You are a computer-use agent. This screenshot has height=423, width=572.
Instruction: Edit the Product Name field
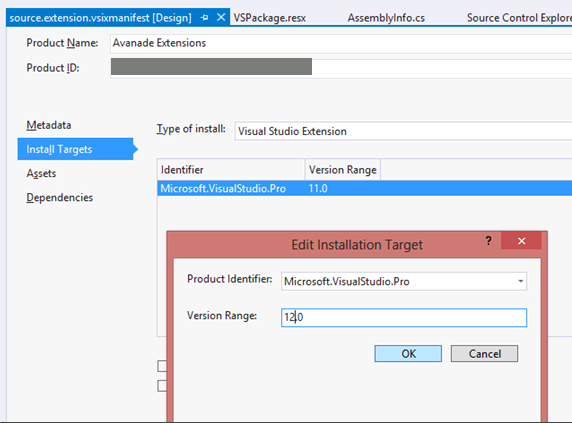(x=341, y=43)
